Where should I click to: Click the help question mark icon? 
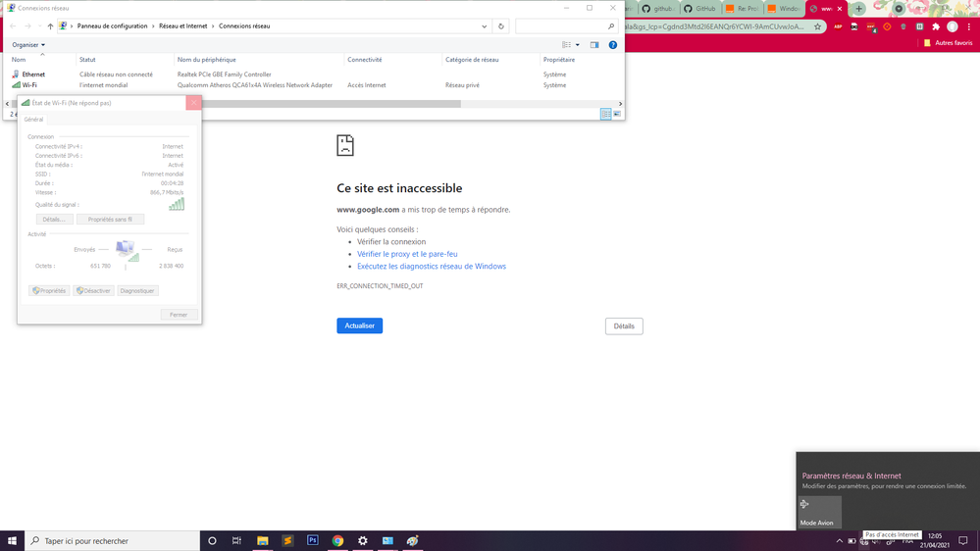(613, 45)
